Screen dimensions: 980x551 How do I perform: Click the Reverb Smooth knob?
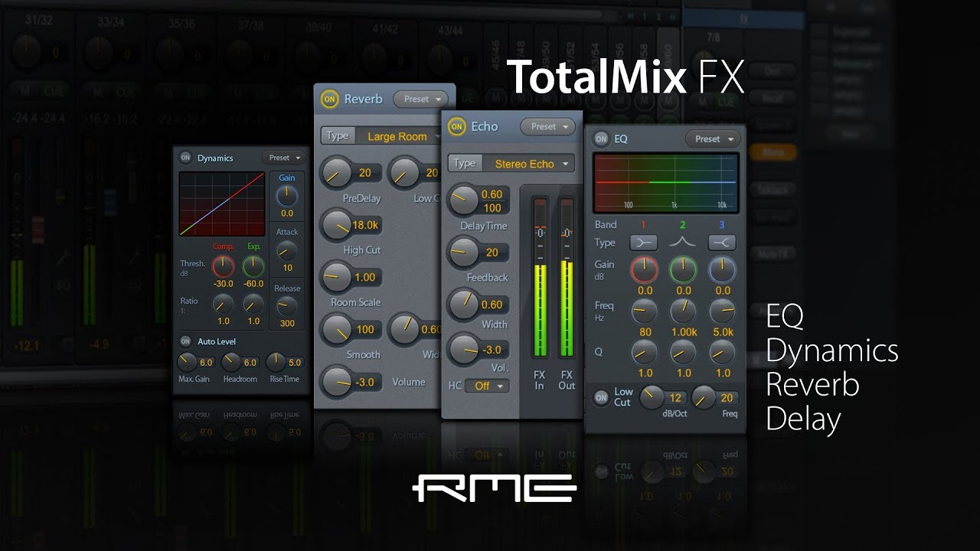click(335, 329)
